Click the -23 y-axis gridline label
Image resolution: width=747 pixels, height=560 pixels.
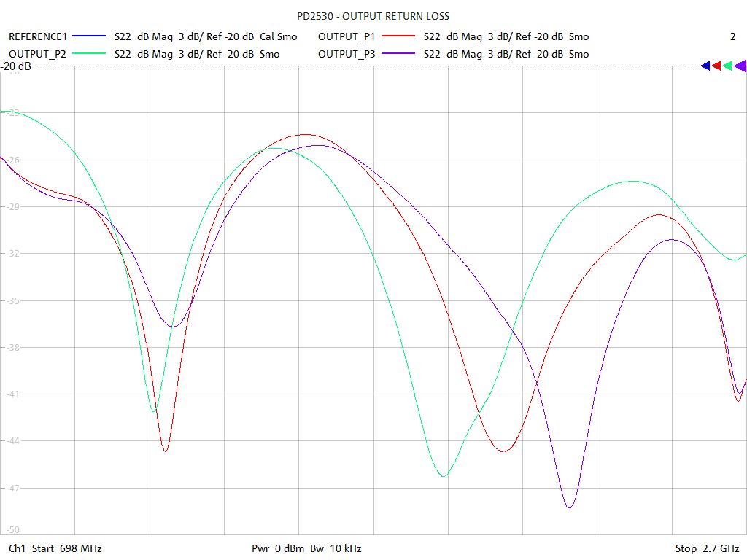(x=12, y=113)
